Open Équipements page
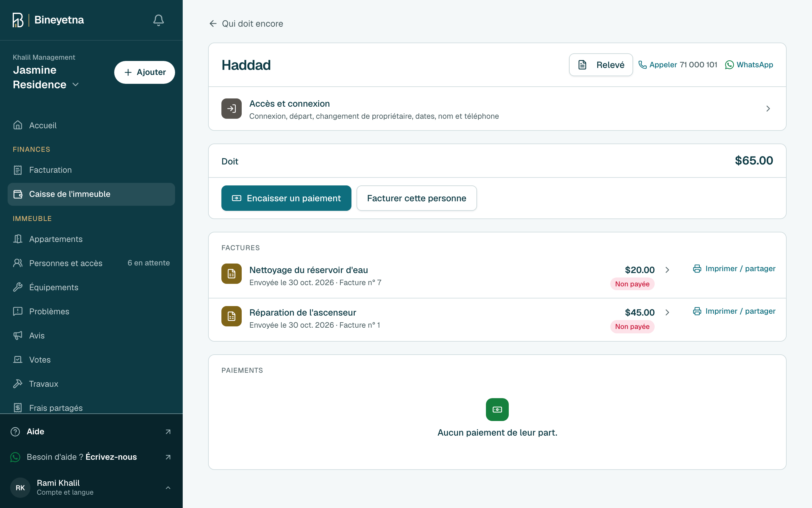 [91, 287]
